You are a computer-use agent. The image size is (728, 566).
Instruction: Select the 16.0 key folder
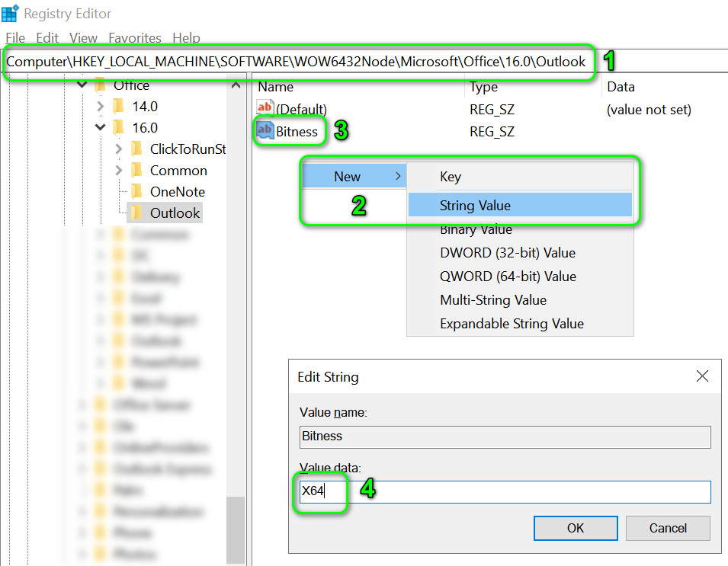point(145,127)
